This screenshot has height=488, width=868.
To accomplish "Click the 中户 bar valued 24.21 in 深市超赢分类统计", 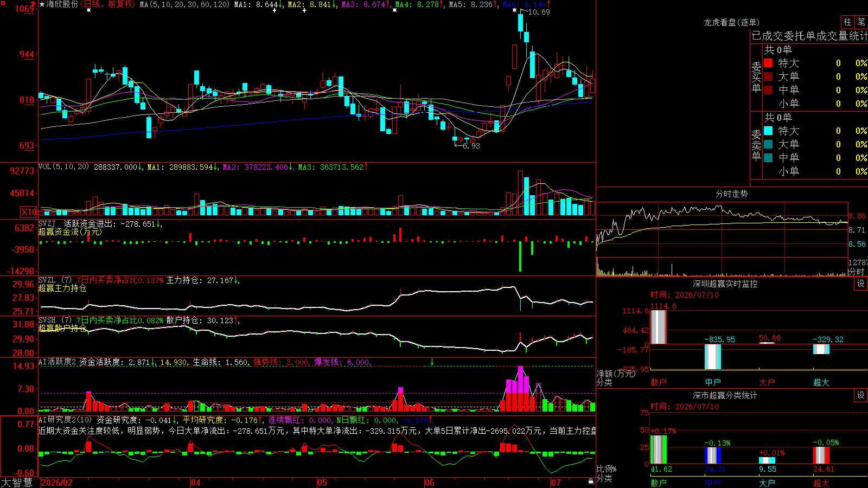I will click(712, 455).
